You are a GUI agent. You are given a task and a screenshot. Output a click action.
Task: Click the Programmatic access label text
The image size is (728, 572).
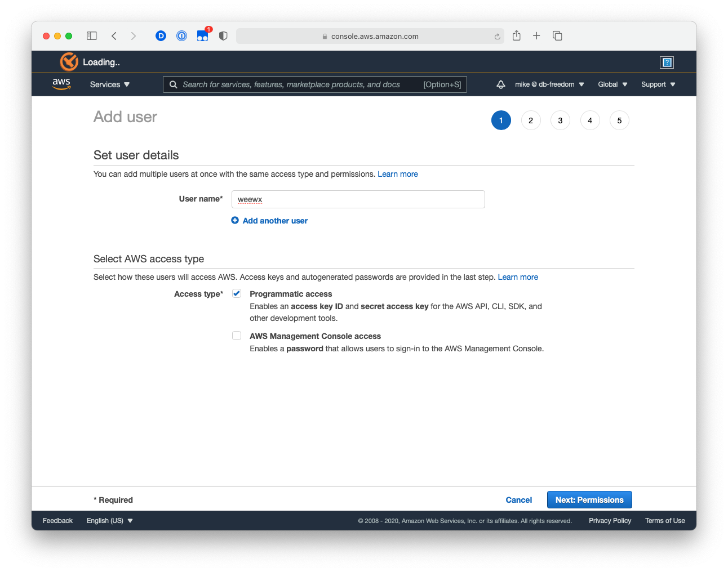click(x=291, y=294)
